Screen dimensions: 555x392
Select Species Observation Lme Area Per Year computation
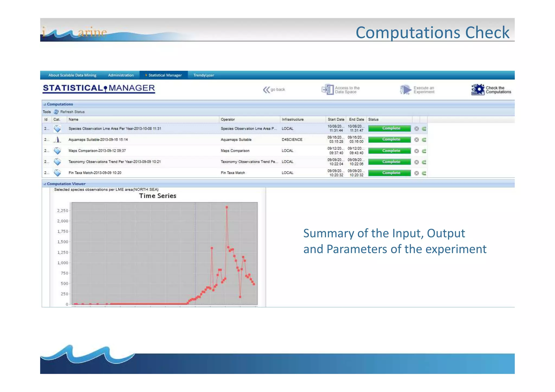(x=115, y=129)
